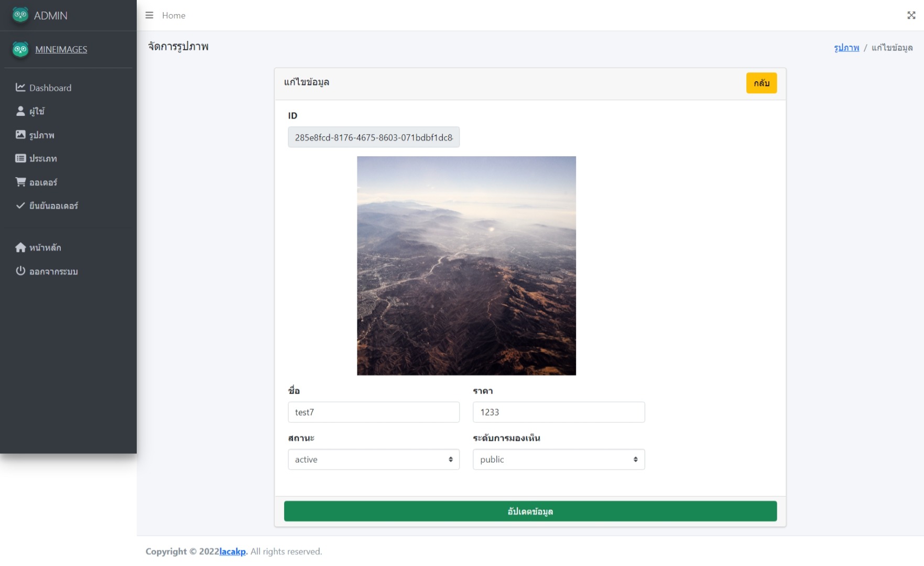Click the All rights reserved. text
924x566 pixels.
(286, 551)
